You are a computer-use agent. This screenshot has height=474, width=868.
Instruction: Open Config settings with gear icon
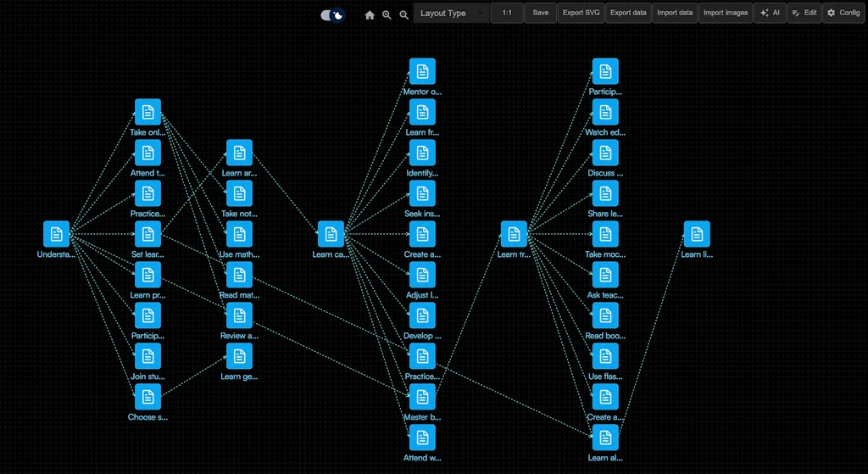click(x=843, y=13)
